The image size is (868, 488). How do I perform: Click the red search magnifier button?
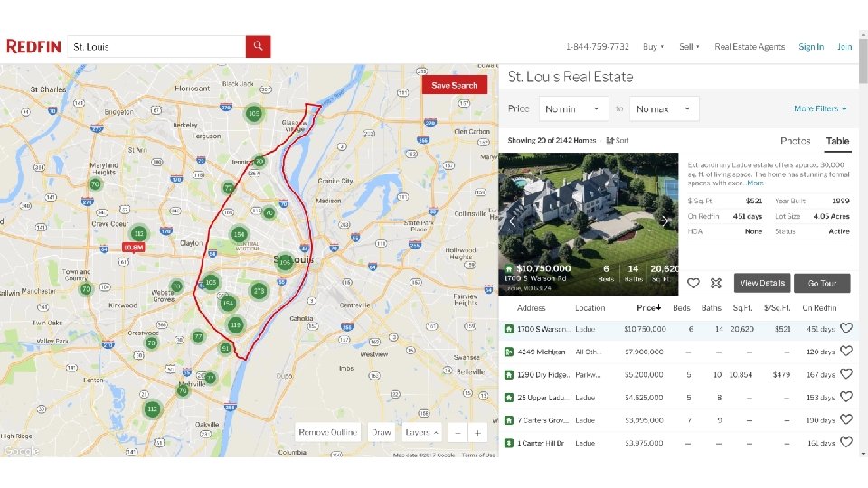point(258,46)
